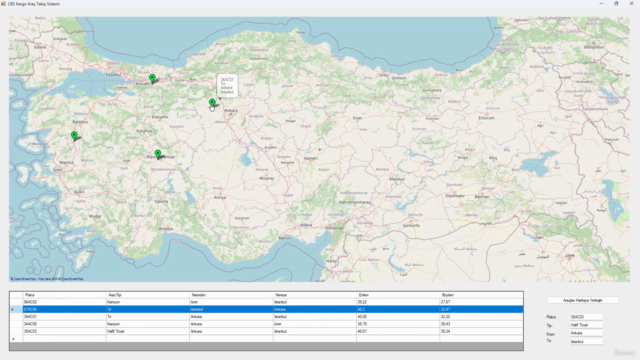Click Kamyon in the 34AC05 row
This screenshot has height=360, width=640.
148,324
